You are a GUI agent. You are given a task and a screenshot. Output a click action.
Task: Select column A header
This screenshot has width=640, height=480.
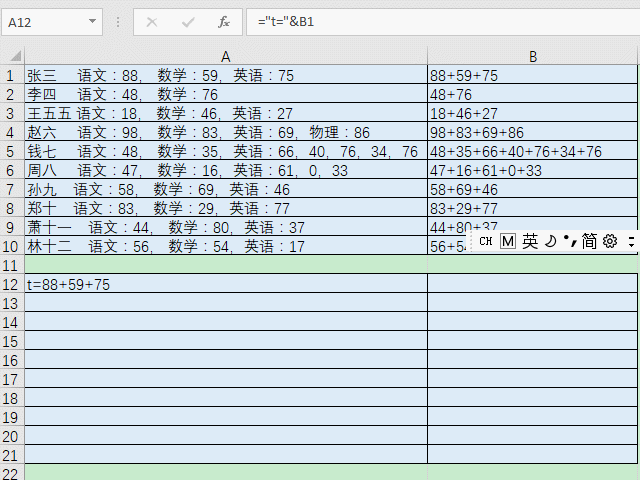226,56
